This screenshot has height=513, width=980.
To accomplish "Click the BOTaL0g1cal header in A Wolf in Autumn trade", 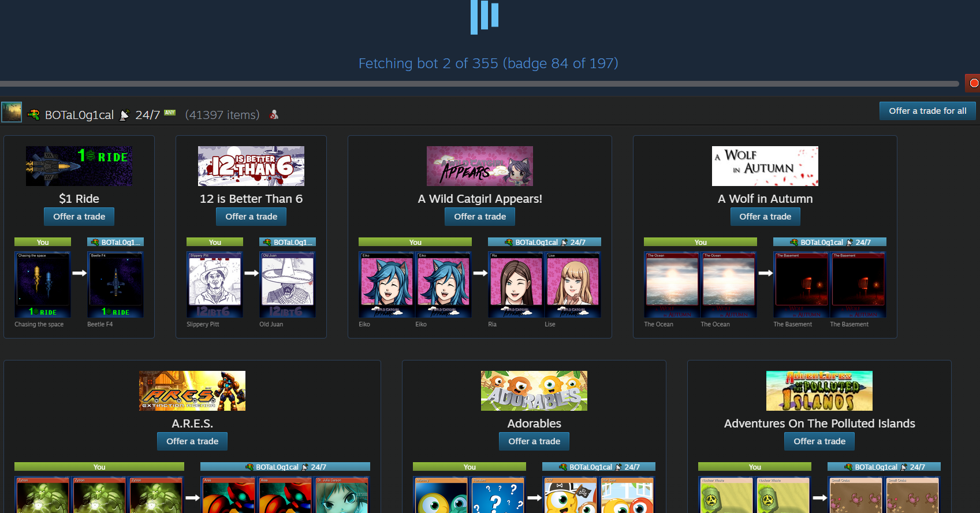I will (x=830, y=242).
